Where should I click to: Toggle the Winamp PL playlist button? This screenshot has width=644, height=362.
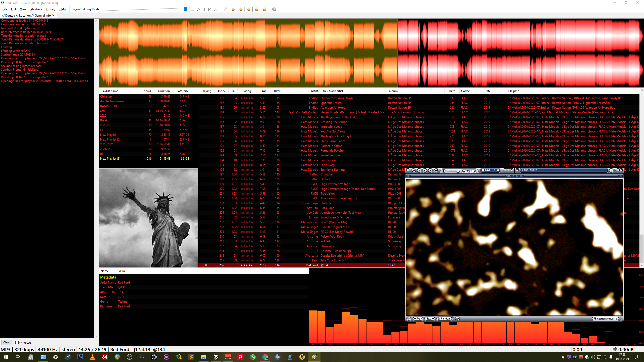[x=469, y=171]
